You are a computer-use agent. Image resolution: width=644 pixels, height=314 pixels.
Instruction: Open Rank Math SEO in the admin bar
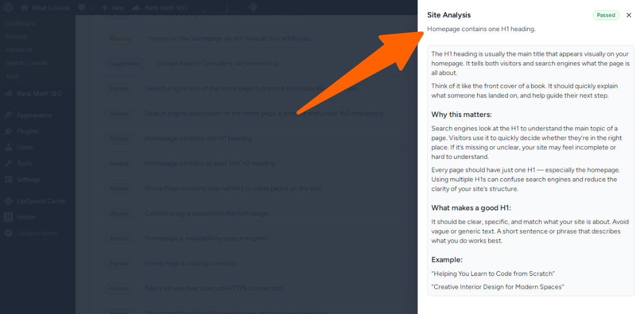(159, 8)
